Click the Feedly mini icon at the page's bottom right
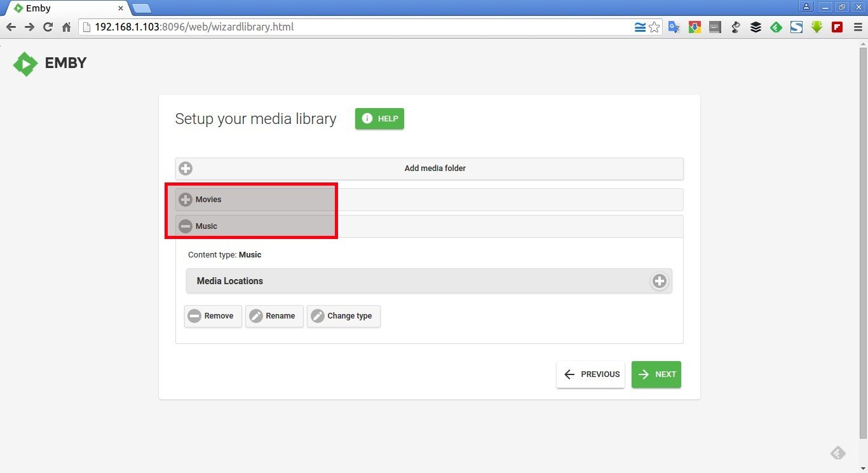The height and width of the screenshot is (473, 868). coord(838,453)
